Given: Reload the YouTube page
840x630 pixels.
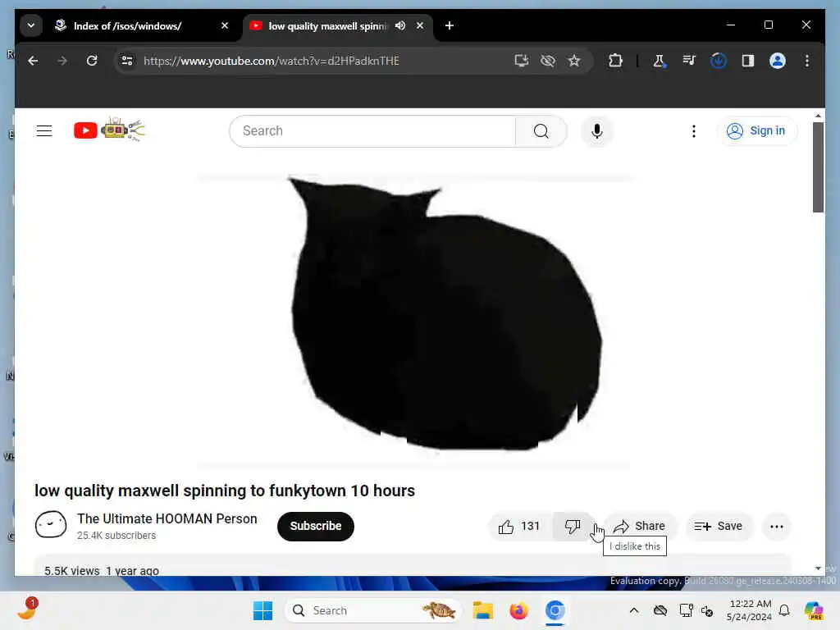Looking at the screenshot, I should point(92,61).
